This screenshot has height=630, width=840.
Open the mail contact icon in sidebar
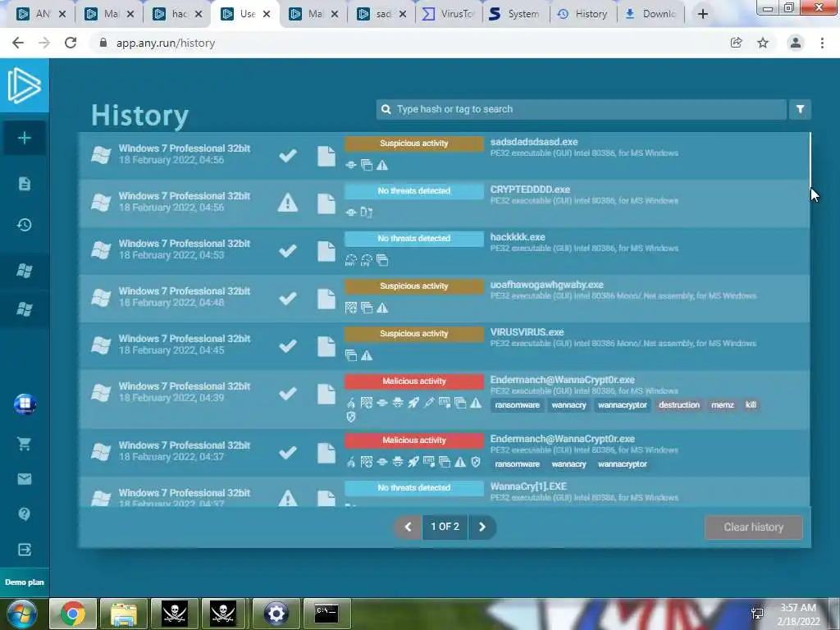24,479
